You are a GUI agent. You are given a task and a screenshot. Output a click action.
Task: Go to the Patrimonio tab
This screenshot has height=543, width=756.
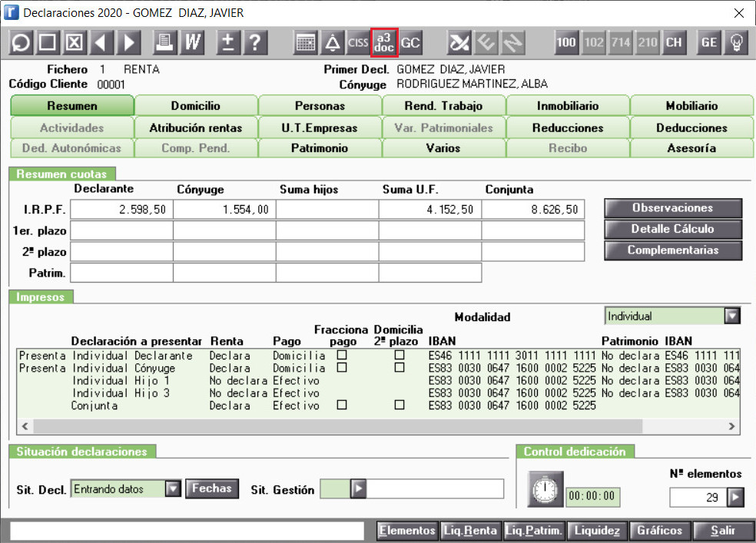pyautogui.click(x=320, y=148)
